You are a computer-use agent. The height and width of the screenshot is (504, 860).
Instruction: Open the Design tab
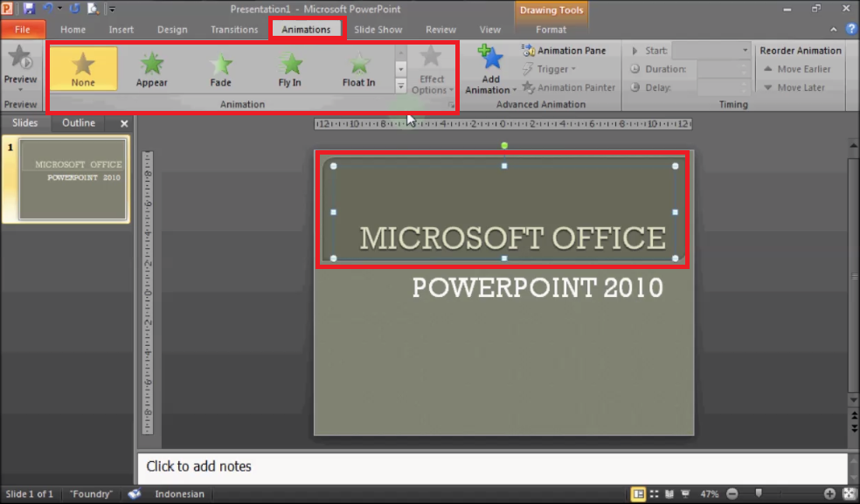(x=172, y=30)
